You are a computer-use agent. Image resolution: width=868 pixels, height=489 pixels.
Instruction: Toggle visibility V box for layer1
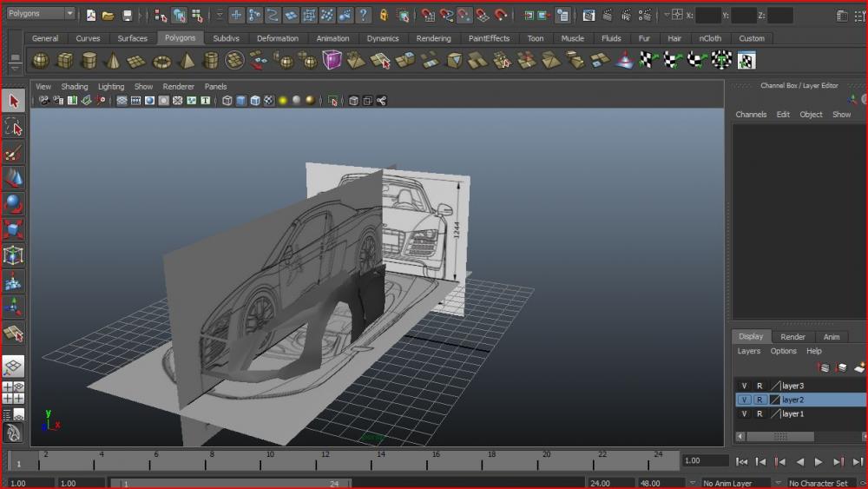click(x=744, y=414)
